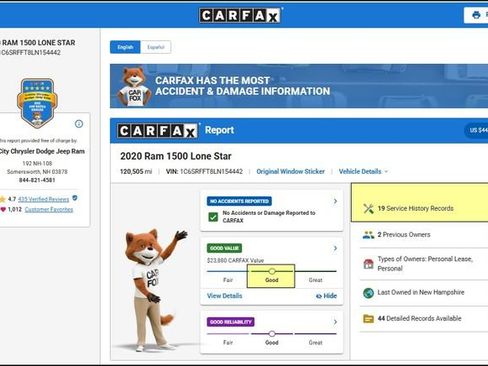Open Last Owned in New Hampshire row
The image size is (488, 366).
424,293
